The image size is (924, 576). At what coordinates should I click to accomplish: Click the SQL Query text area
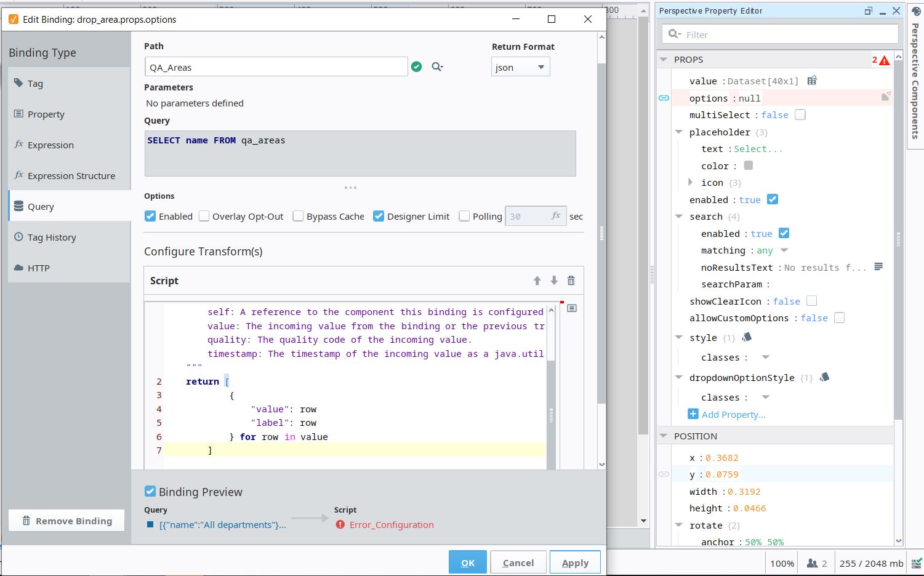(360, 153)
